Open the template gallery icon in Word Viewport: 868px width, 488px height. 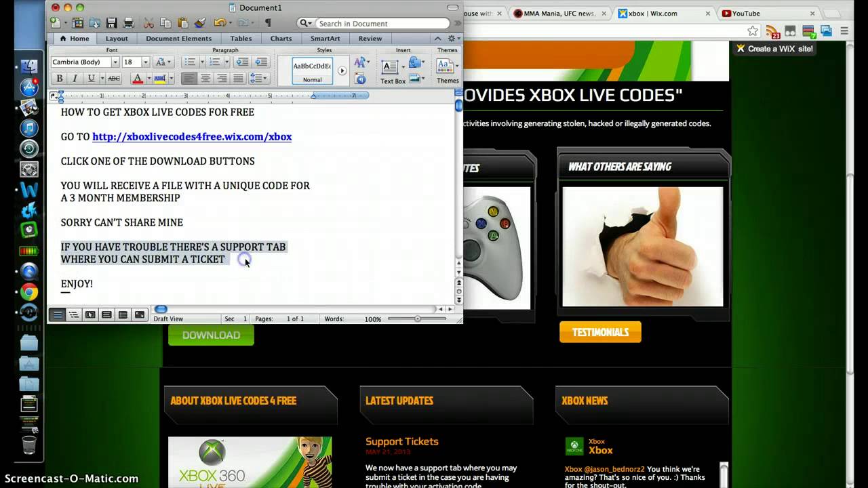pyautogui.click(x=78, y=23)
